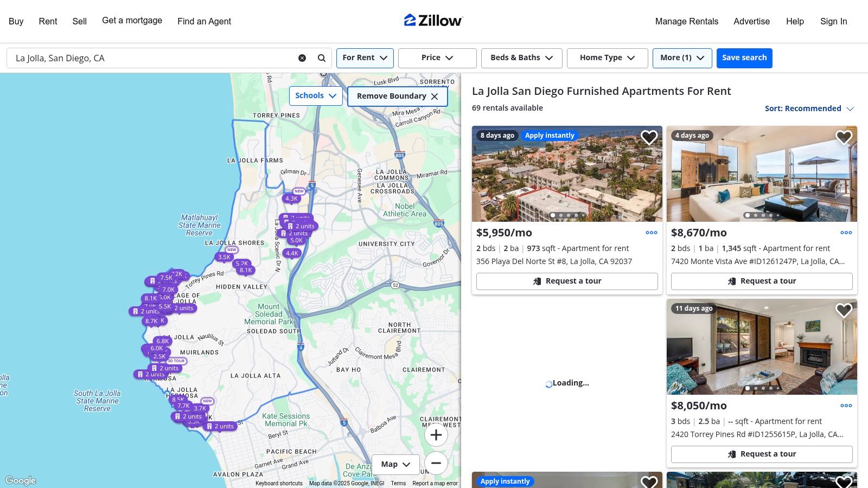Request a tour for 356 Playa Del Norte
Image resolution: width=868 pixels, height=488 pixels.
(x=567, y=281)
